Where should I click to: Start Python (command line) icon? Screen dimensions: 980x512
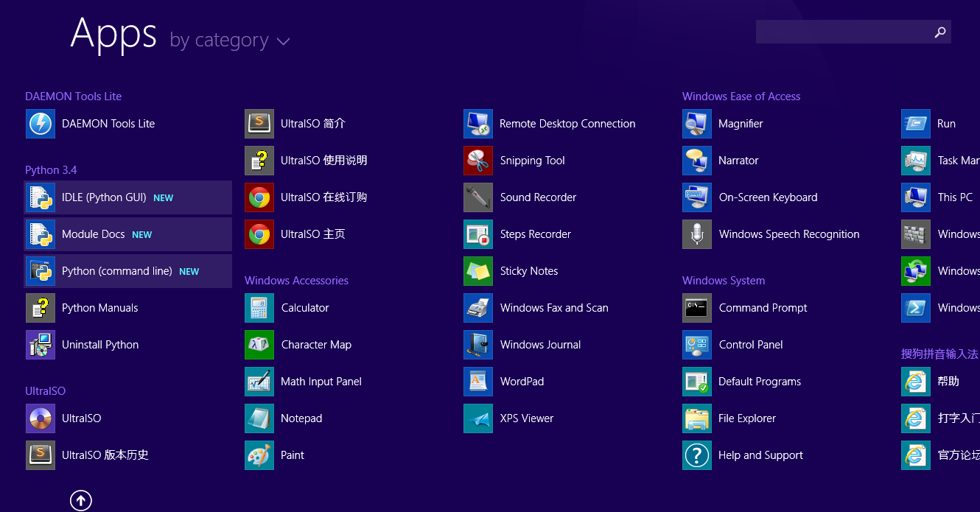click(x=41, y=271)
